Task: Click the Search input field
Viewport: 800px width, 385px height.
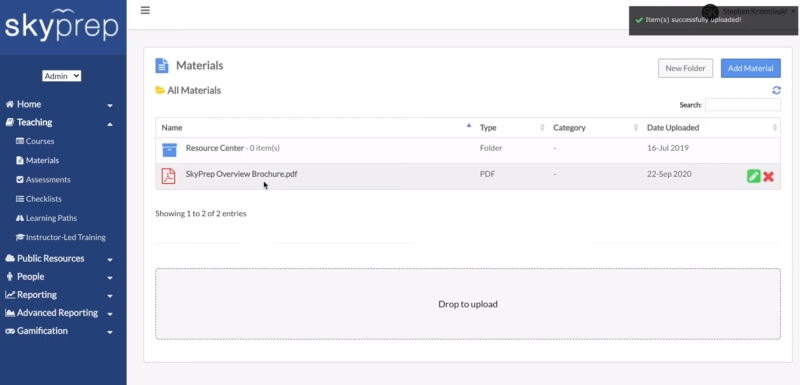Action: pos(742,105)
